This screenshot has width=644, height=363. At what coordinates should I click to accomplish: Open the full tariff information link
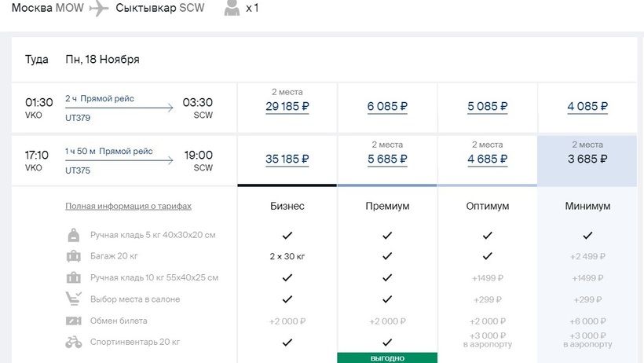[128, 206]
